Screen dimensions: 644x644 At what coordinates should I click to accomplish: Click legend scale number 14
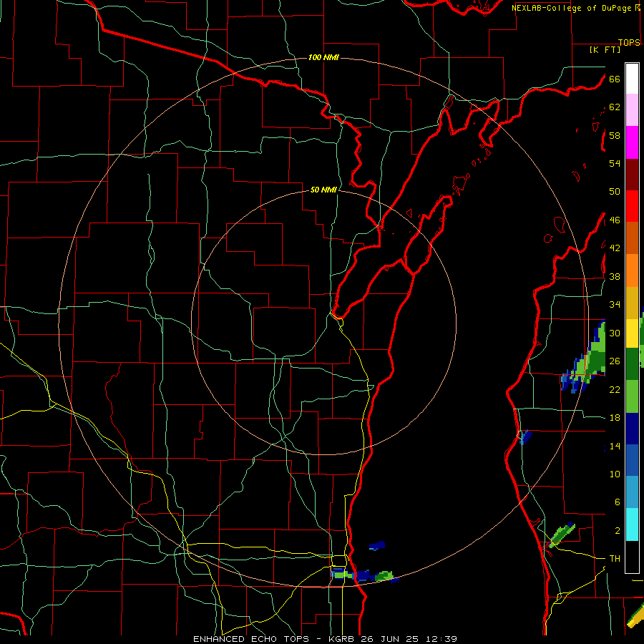[x=615, y=446]
